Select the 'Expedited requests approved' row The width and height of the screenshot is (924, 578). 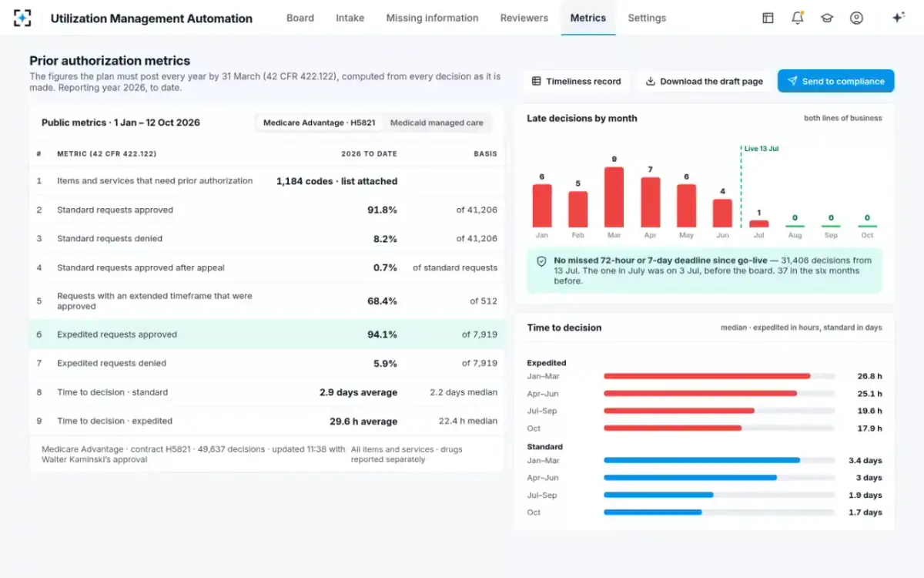(266, 334)
